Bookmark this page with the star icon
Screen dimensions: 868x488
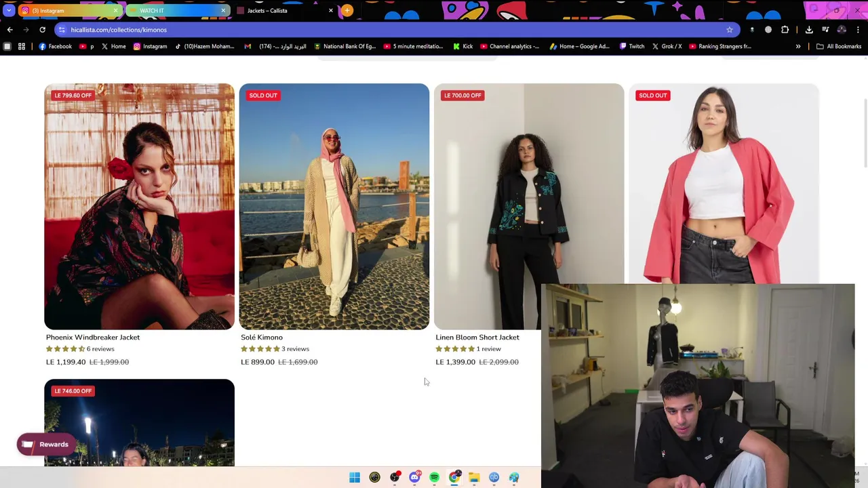point(730,30)
